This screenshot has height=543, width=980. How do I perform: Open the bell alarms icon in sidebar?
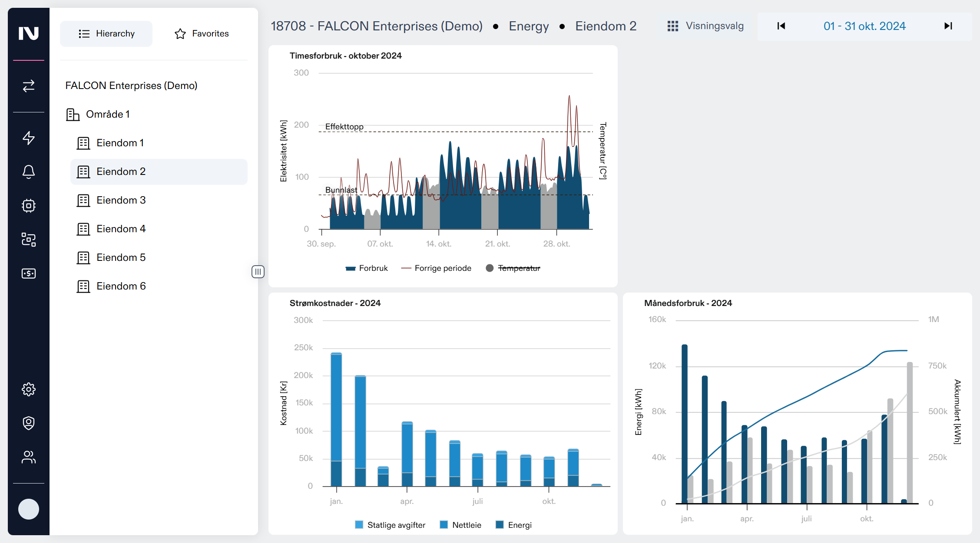coord(29,172)
